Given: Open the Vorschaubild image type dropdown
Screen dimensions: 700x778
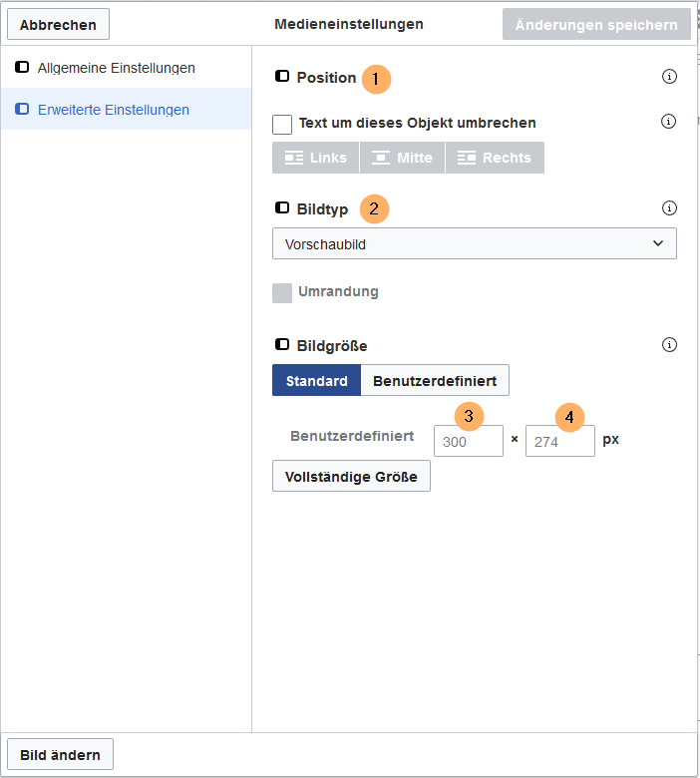Looking at the screenshot, I should [474, 243].
